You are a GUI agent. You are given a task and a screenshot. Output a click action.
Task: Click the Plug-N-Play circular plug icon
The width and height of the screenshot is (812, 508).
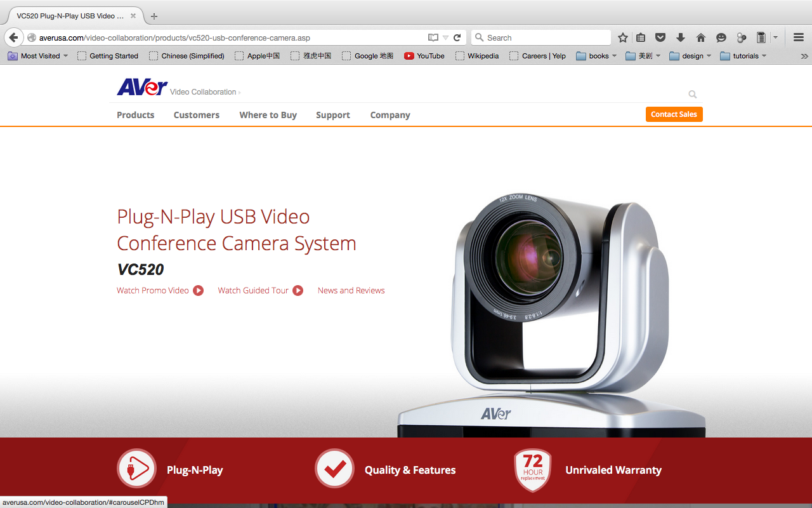pyautogui.click(x=136, y=469)
